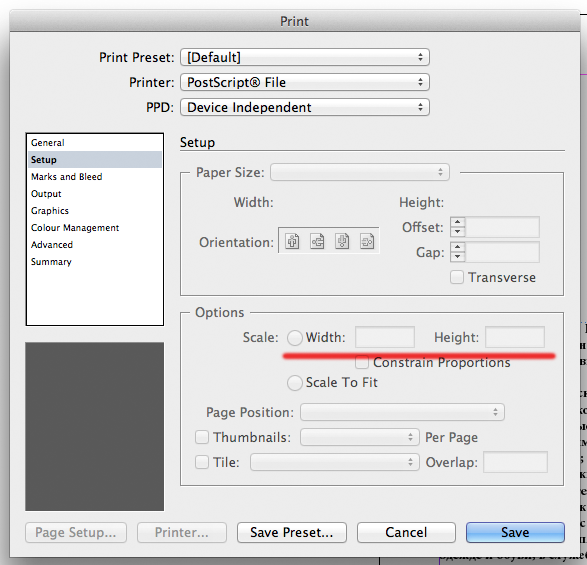
Task: Decrease the Gap stepper value
Action: click(457, 257)
